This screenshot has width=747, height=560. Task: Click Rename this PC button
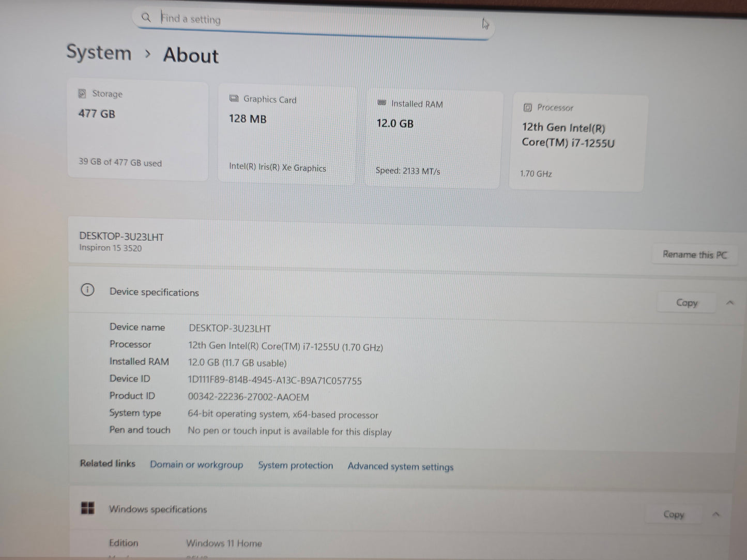pyautogui.click(x=694, y=254)
